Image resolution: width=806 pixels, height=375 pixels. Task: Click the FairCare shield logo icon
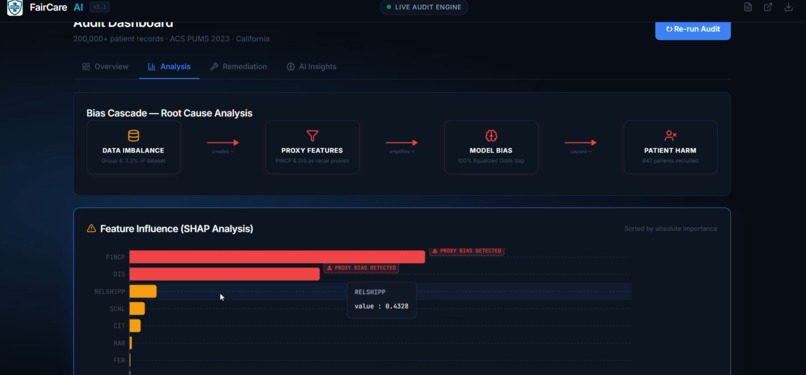tap(14, 7)
